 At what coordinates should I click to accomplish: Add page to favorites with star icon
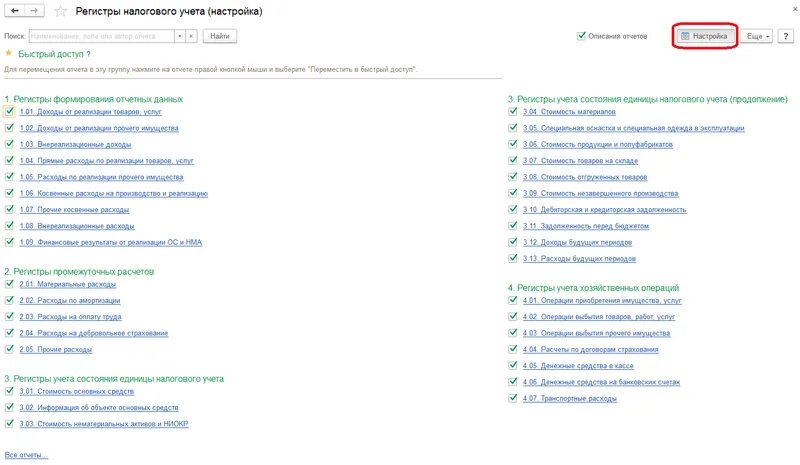61,11
